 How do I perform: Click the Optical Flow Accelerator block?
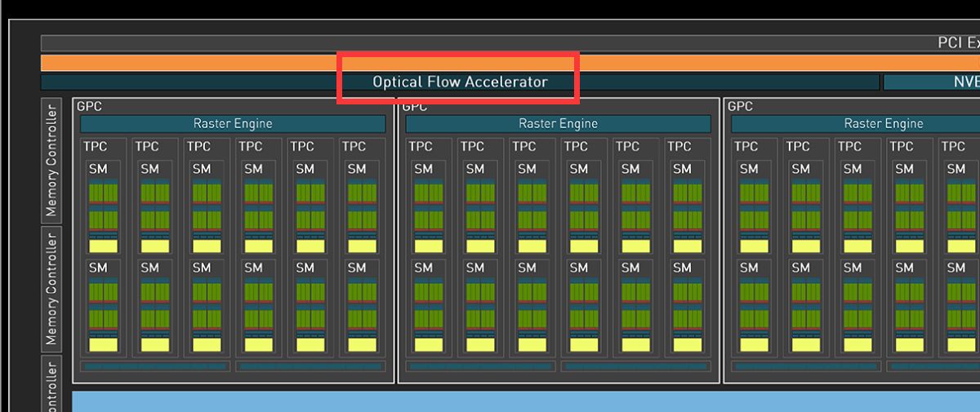(460, 82)
